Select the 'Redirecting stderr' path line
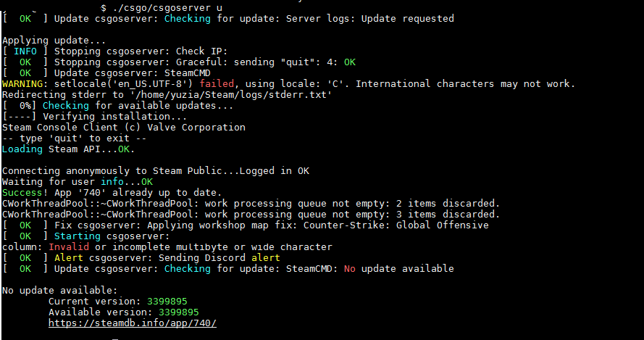This screenshot has width=644, height=340. tap(167, 94)
